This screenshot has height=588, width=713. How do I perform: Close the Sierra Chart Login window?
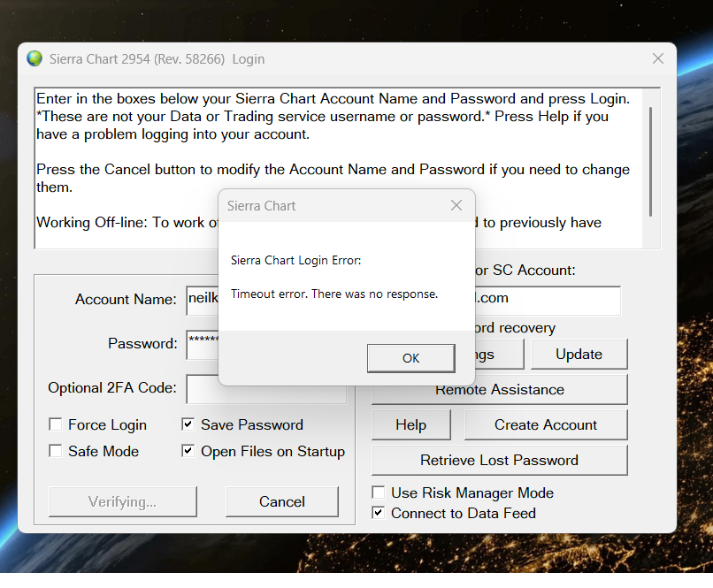pyautogui.click(x=657, y=58)
